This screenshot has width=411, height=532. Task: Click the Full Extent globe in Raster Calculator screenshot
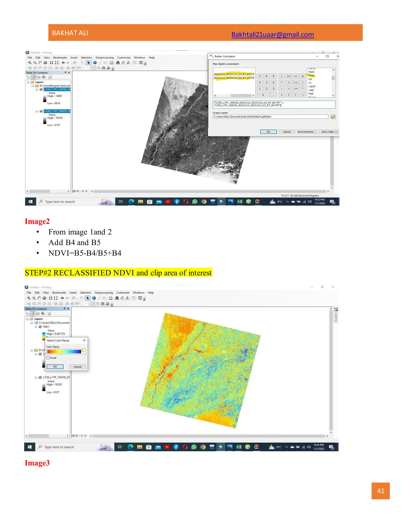click(45, 63)
